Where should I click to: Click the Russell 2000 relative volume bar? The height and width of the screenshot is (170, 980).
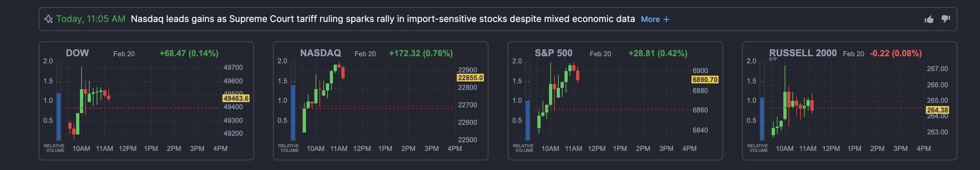pos(762,119)
